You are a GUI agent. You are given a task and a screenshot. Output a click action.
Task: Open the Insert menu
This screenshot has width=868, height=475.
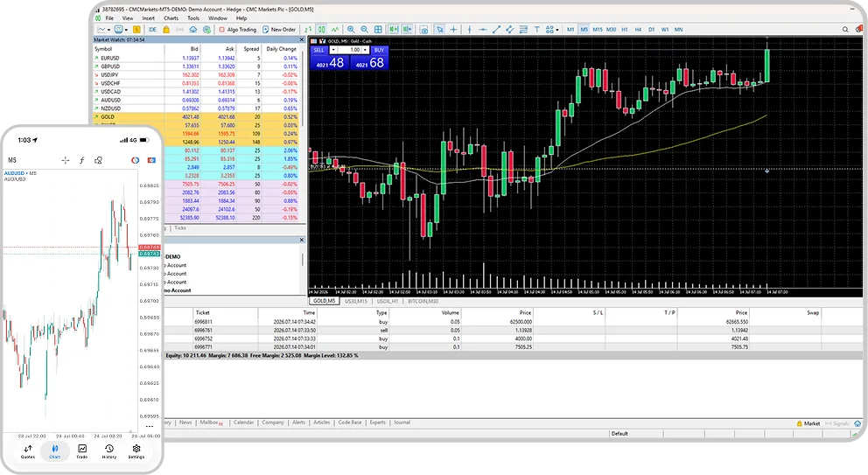(149, 18)
